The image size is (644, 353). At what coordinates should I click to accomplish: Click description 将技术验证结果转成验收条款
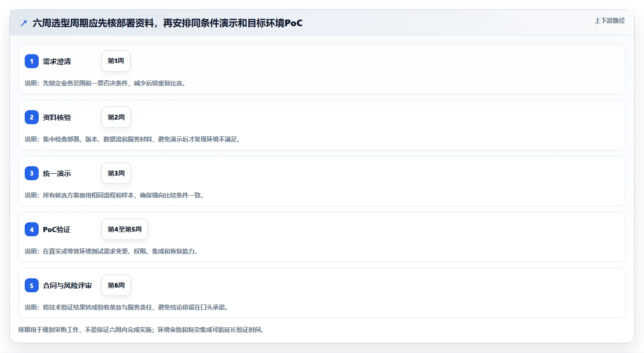pyautogui.click(x=126, y=307)
